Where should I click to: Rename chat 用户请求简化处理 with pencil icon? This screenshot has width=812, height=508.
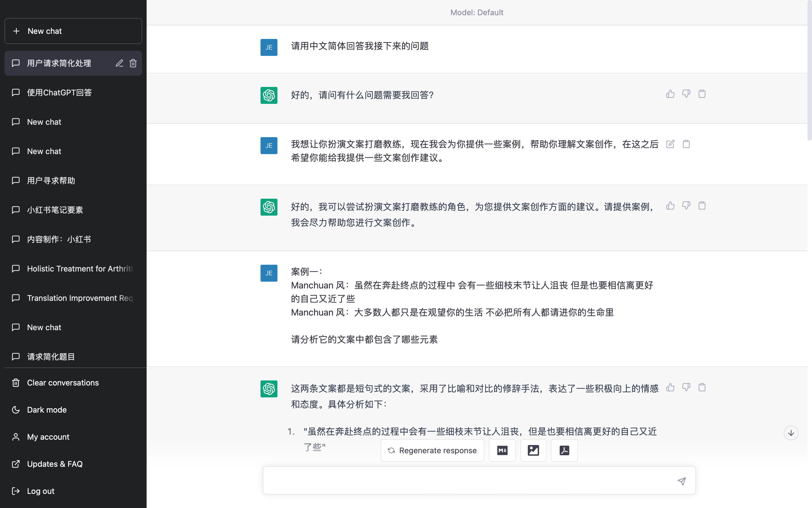coord(120,63)
